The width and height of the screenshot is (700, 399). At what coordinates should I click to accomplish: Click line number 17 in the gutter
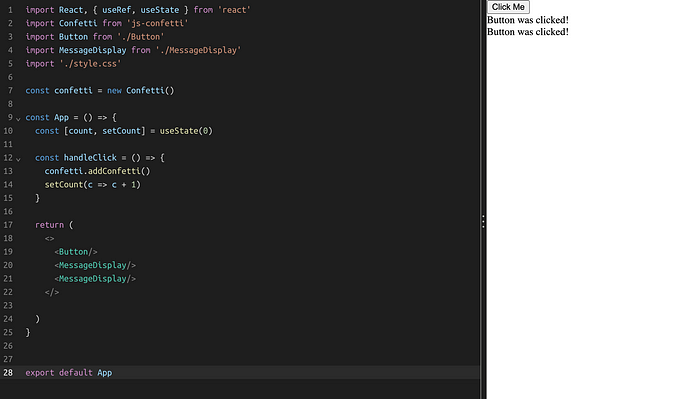pos(8,225)
